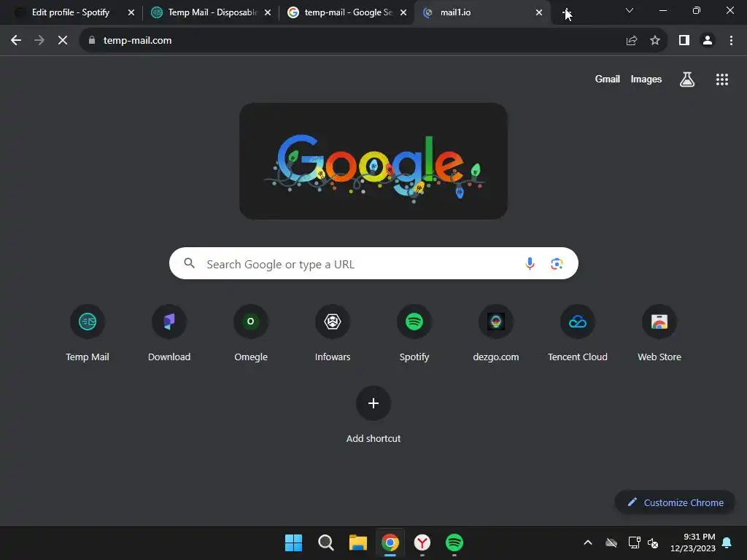The width and height of the screenshot is (747, 560).
Task: Open the dezgo.com shortcut
Action: pyautogui.click(x=496, y=333)
